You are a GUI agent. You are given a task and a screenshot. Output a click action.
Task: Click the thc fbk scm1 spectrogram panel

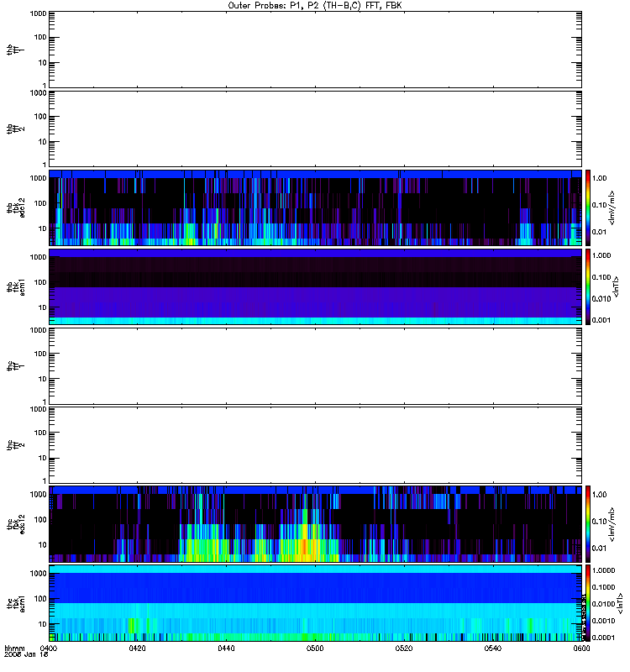point(315,603)
